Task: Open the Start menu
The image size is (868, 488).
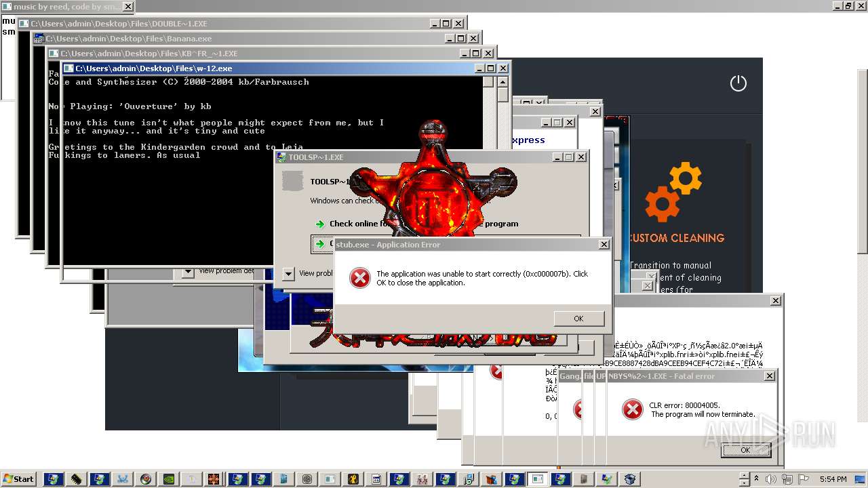Action: 19,479
